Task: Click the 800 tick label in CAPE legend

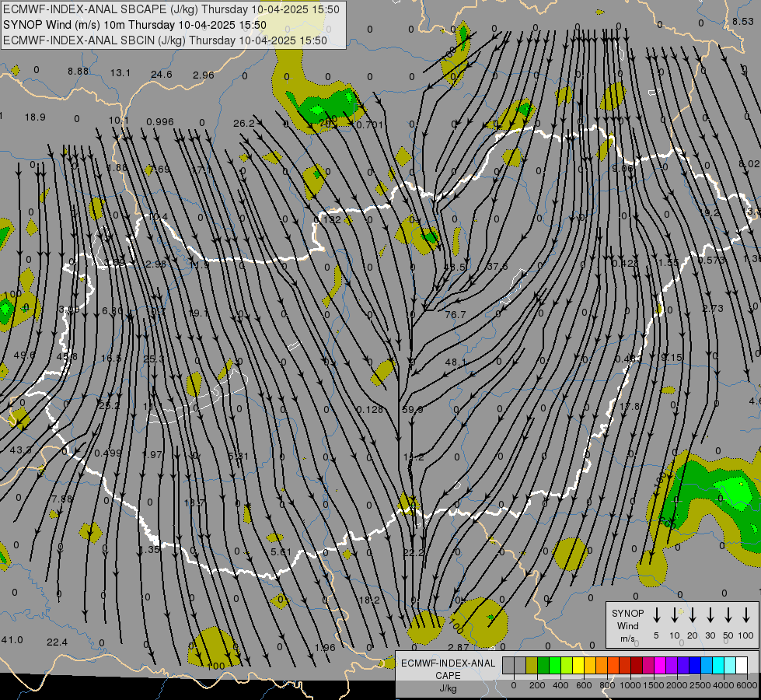Action: click(x=607, y=685)
